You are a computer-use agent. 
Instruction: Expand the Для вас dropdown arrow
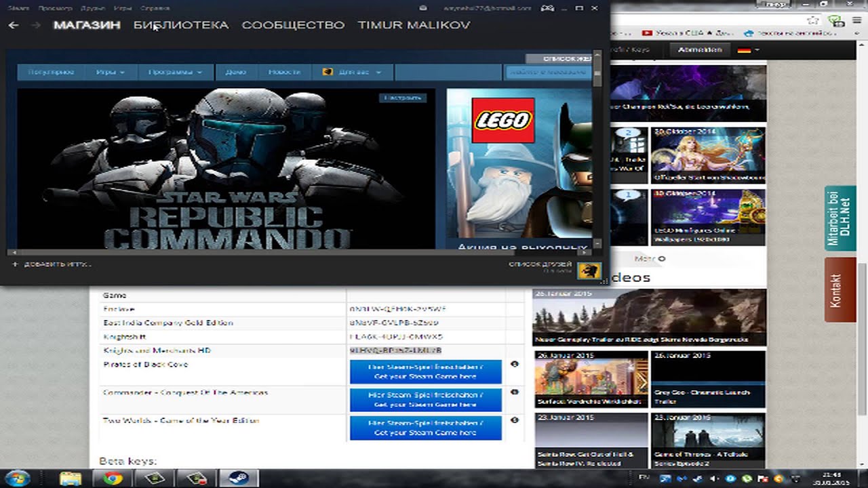(x=378, y=72)
